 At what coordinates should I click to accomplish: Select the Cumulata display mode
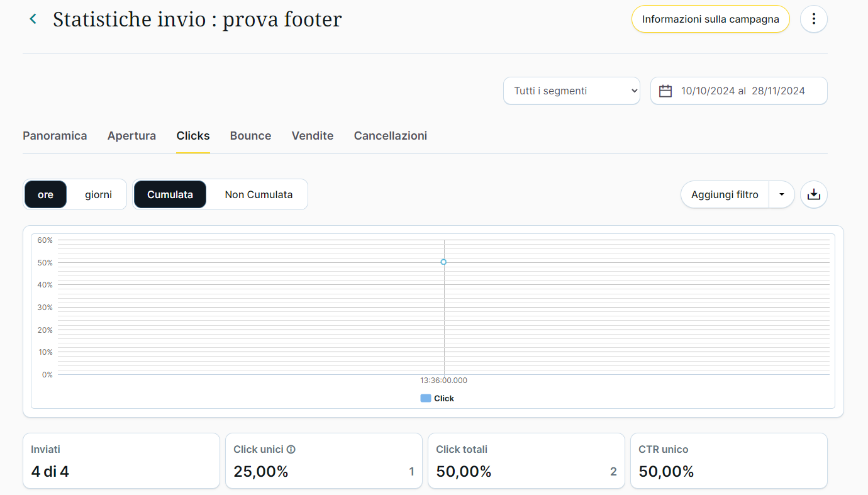[x=170, y=194]
